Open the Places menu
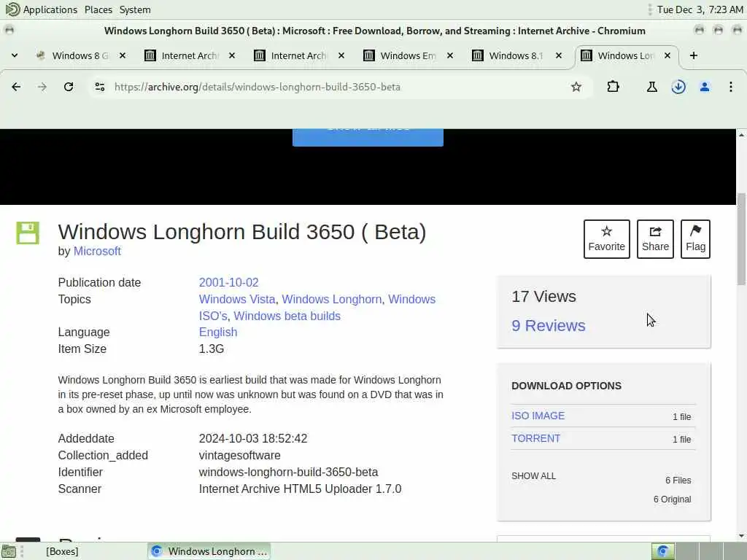 [x=98, y=9]
